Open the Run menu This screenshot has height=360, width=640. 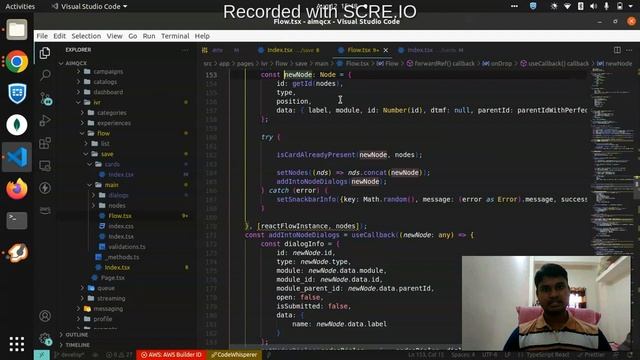[149, 36]
